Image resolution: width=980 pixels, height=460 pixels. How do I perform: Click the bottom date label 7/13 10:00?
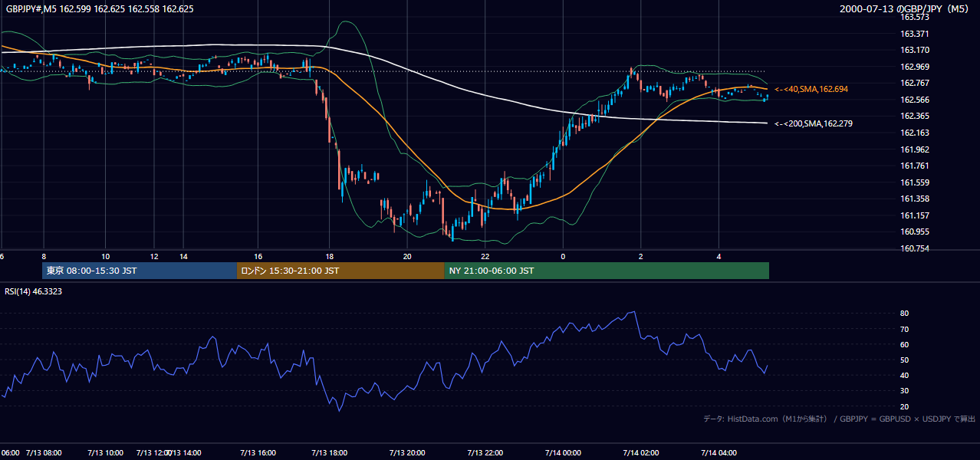tap(105, 453)
